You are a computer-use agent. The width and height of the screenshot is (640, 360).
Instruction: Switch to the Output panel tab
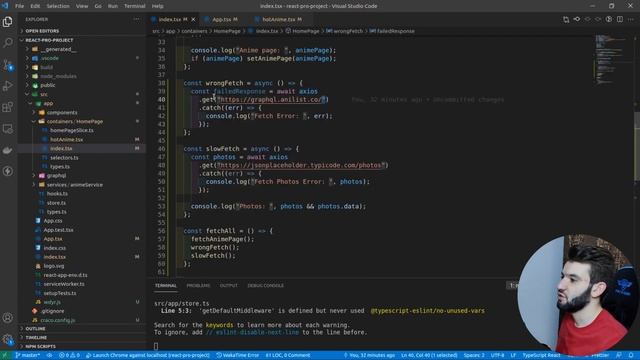coord(229,285)
